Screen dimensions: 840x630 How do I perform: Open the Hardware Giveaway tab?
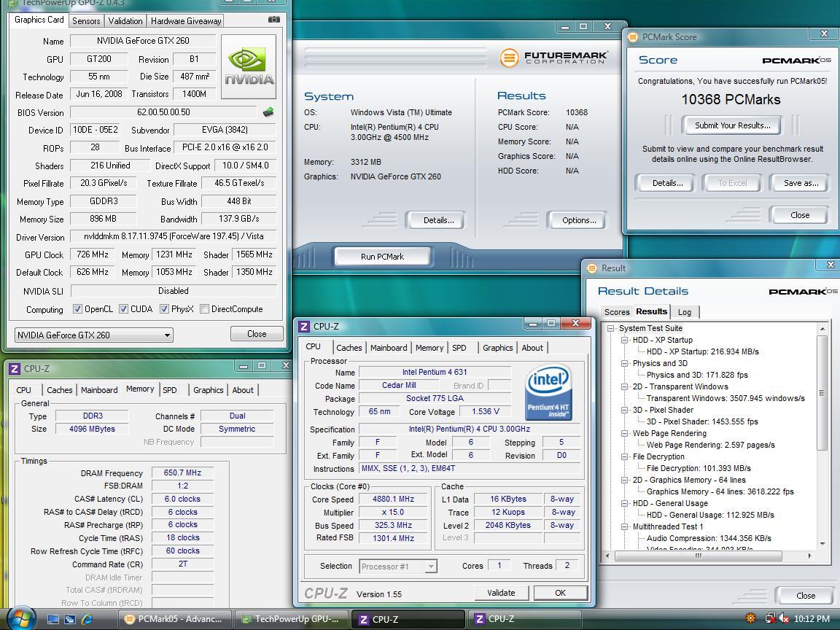(186, 21)
